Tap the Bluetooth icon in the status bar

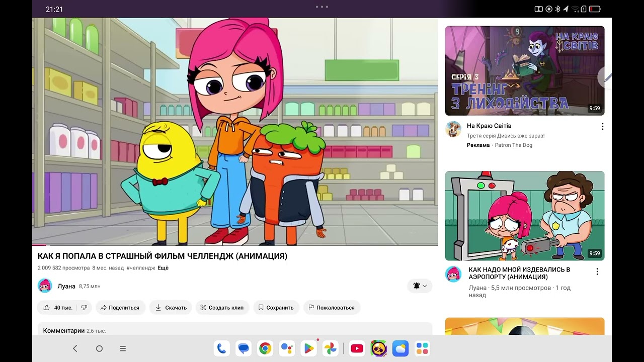click(557, 9)
